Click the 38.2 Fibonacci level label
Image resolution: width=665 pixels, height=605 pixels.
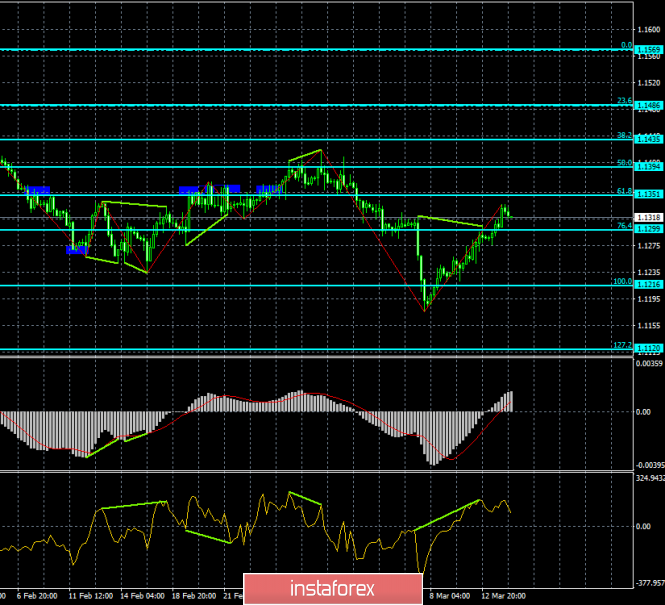pos(624,135)
